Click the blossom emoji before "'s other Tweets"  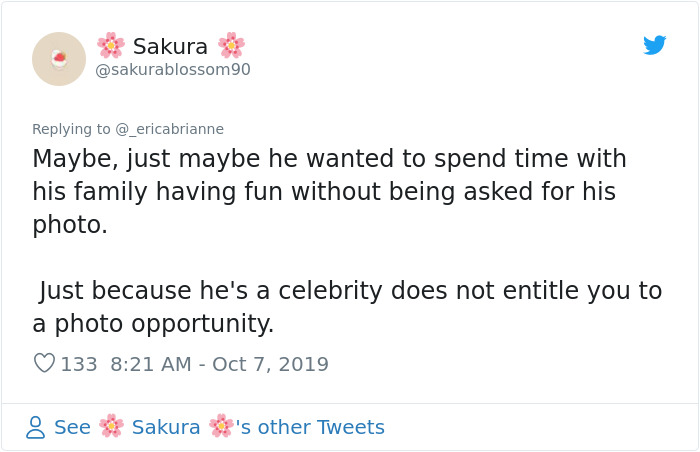point(220,427)
